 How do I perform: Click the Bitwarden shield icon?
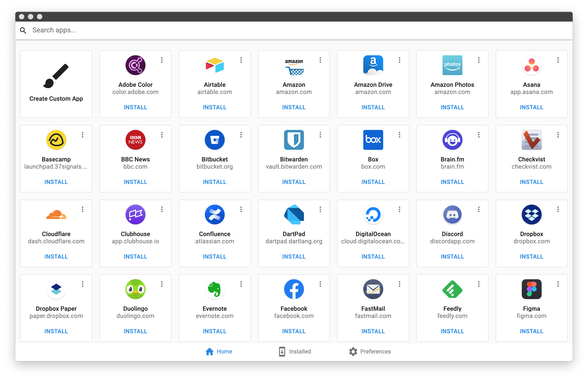tap(294, 140)
